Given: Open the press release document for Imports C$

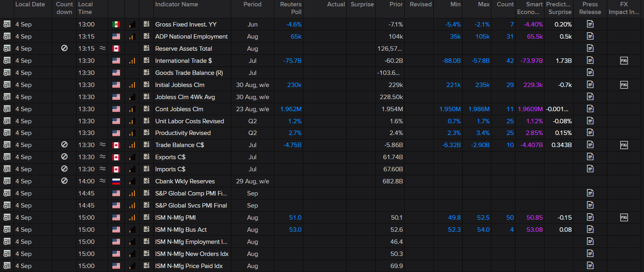Looking at the screenshot, I should [x=590, y=169].
